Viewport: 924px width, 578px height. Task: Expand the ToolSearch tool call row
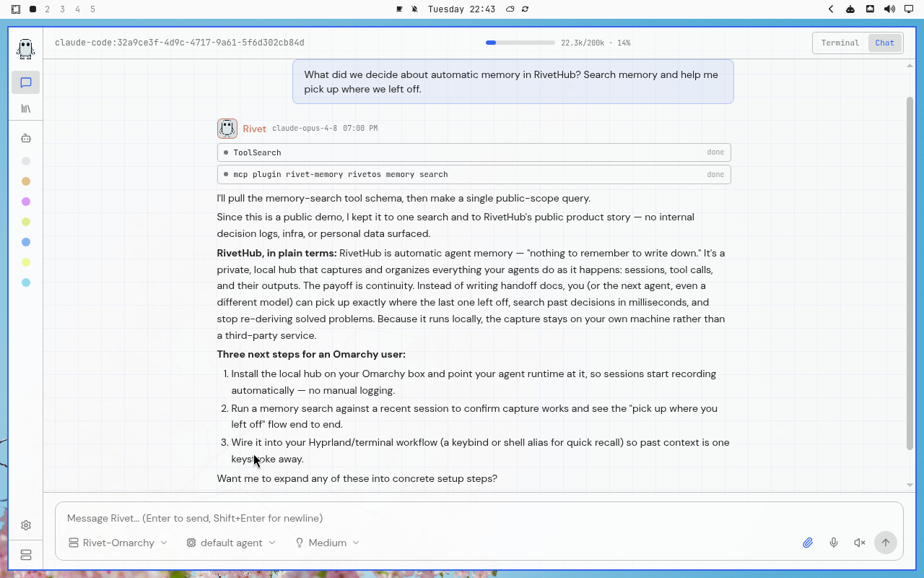(474, 152)
